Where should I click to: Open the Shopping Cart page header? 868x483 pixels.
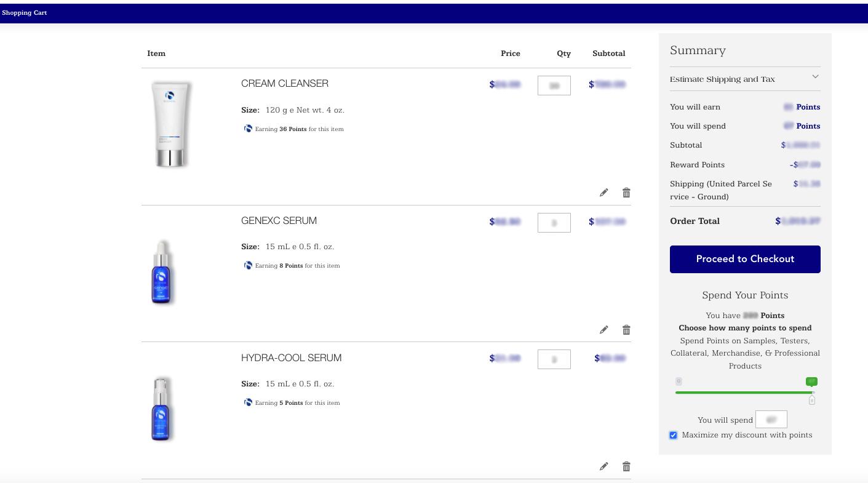coord(25,12)
